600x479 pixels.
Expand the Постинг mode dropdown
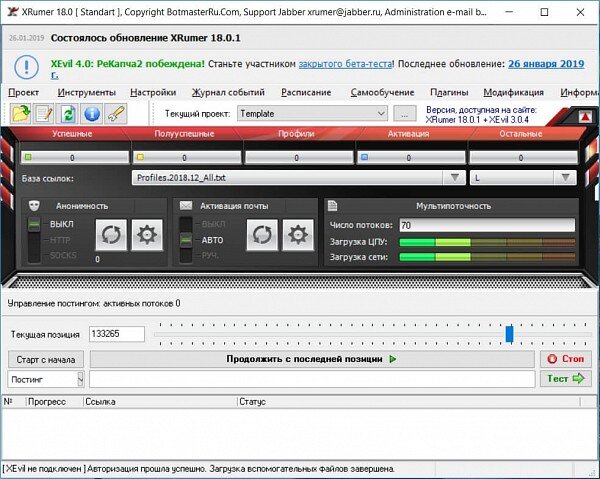click(x=80, y=380)
